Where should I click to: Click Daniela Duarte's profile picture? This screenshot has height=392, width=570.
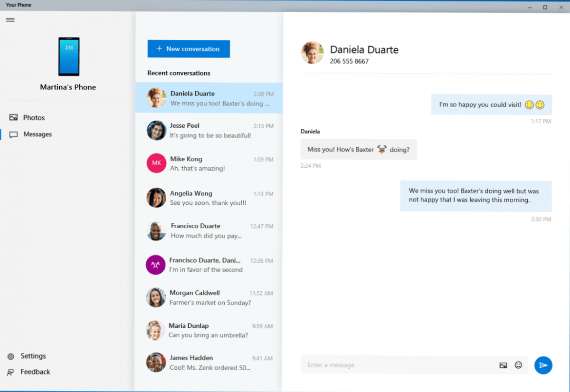coord(312,52)
